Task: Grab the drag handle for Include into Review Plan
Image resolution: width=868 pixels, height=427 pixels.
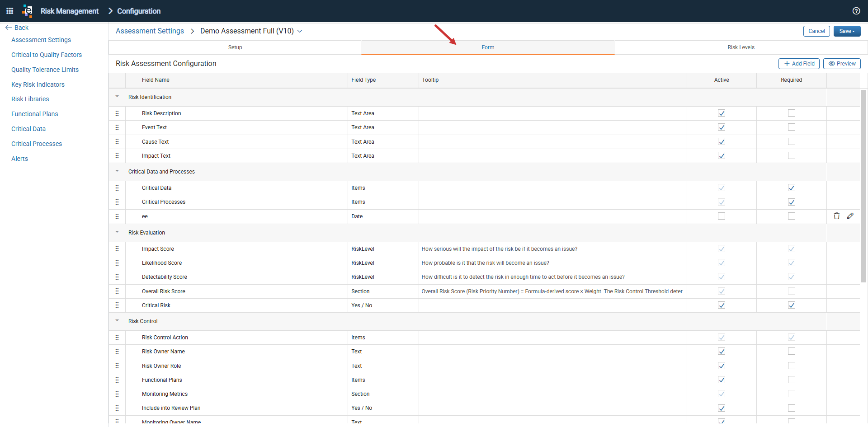Action: (x=117, y=408)
